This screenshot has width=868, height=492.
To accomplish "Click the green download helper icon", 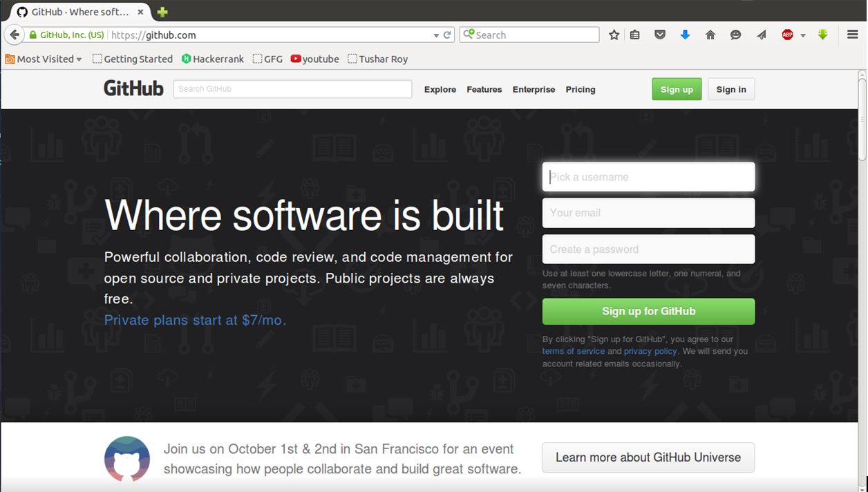I will (x=822, y=35).
